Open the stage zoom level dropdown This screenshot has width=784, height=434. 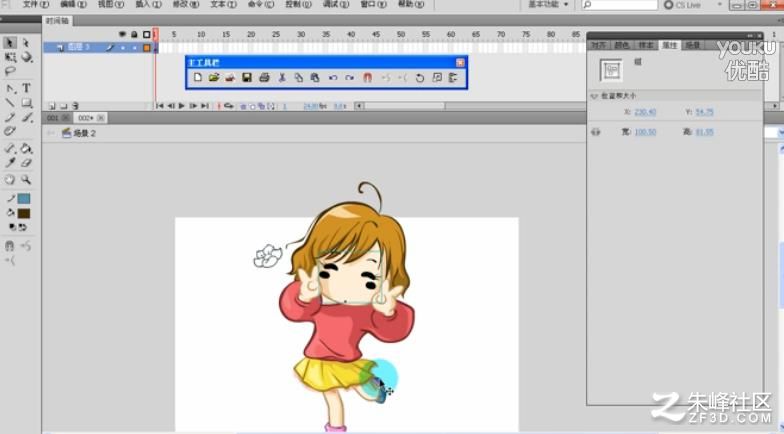[x=780, y=133]
